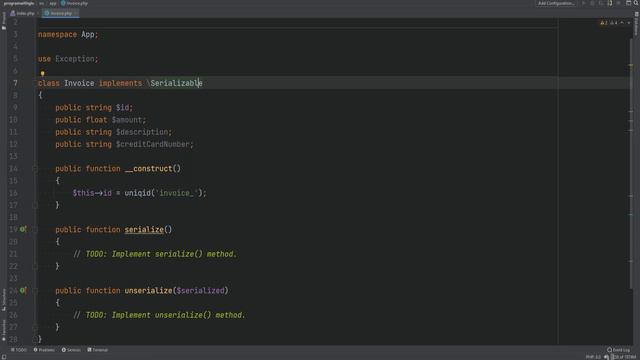Viewport: 640px width, 360px height.
Task: Click implements gutter icon beside serialize()
Action: (23, 229)
